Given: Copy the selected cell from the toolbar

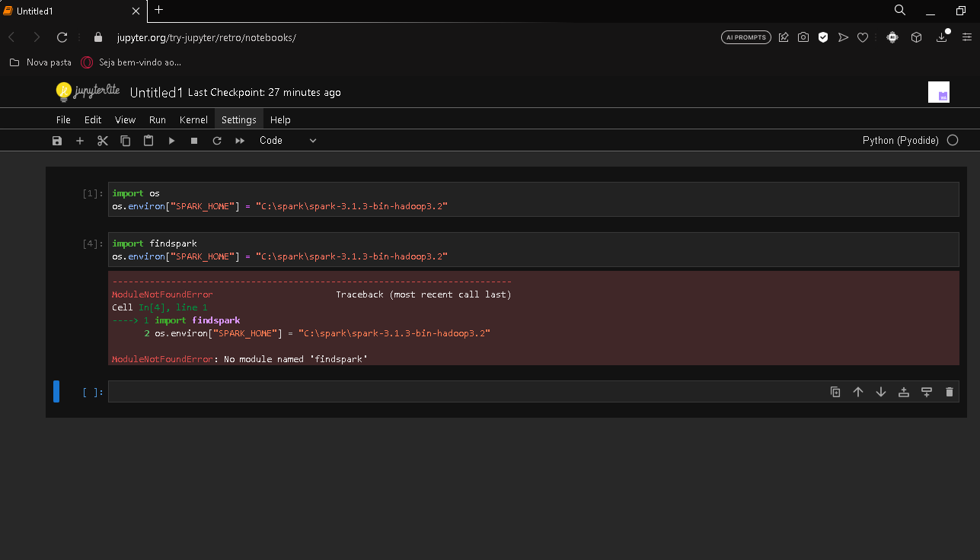Looking at the screenshot, I should coord(126,141).
